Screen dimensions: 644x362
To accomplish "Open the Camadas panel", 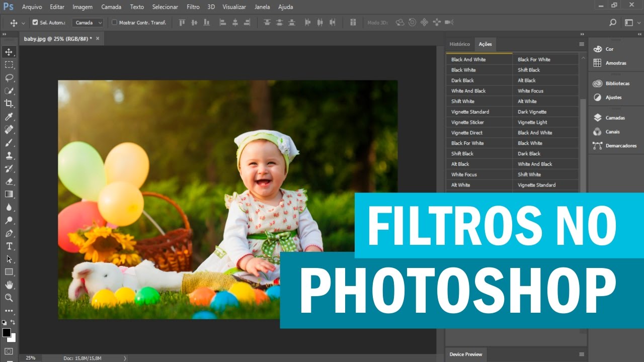I will tap(609, 118).
